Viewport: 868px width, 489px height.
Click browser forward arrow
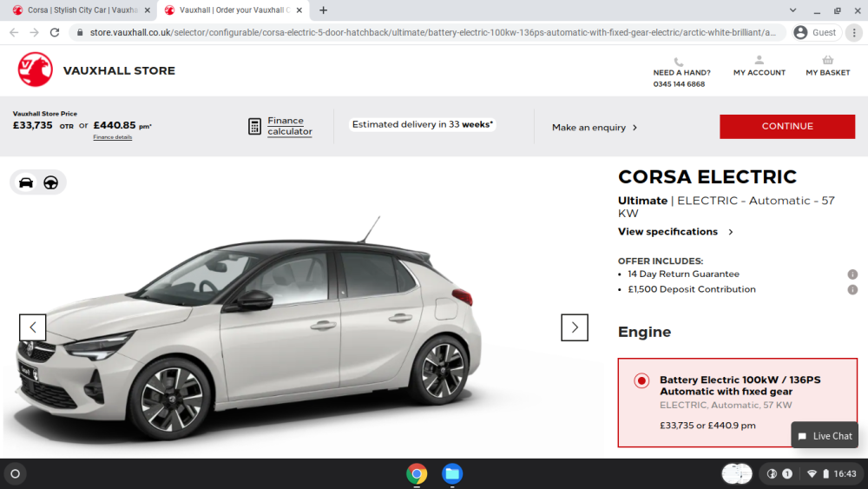coord(35,33)
